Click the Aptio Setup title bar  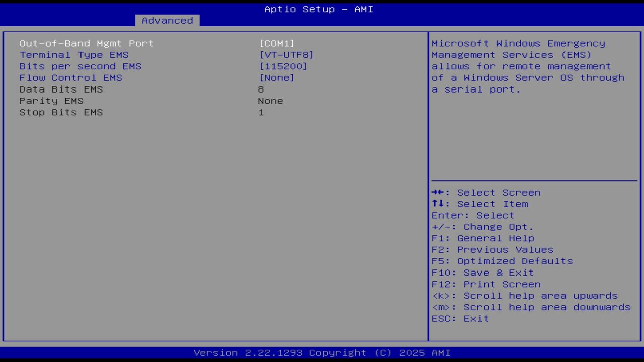[x=318, y=9]
